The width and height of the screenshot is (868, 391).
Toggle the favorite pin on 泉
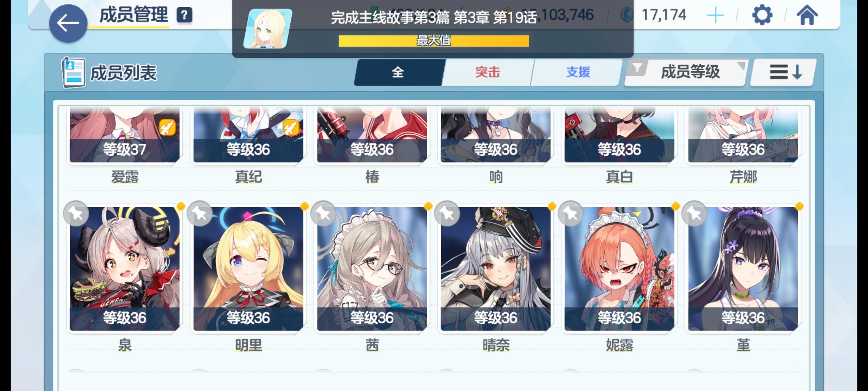pos(76,214)
